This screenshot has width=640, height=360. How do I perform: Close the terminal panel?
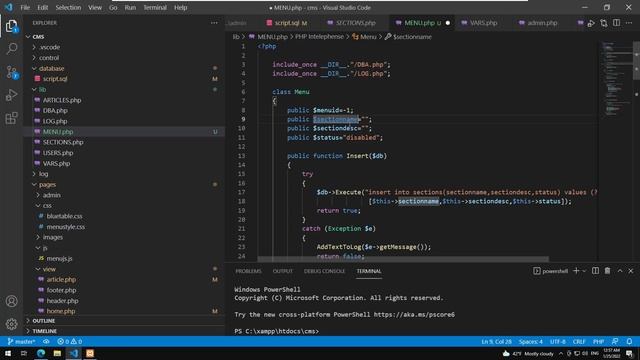[631, 271]
